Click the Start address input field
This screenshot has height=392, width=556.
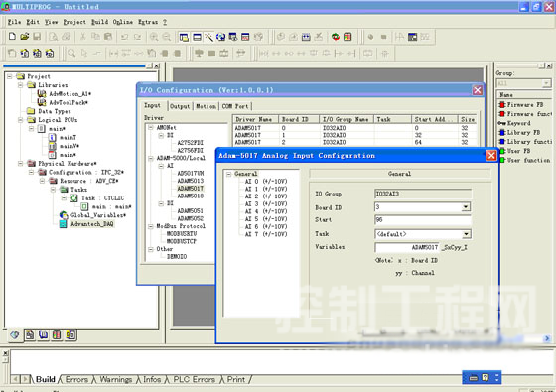click(x=423, y=220)
